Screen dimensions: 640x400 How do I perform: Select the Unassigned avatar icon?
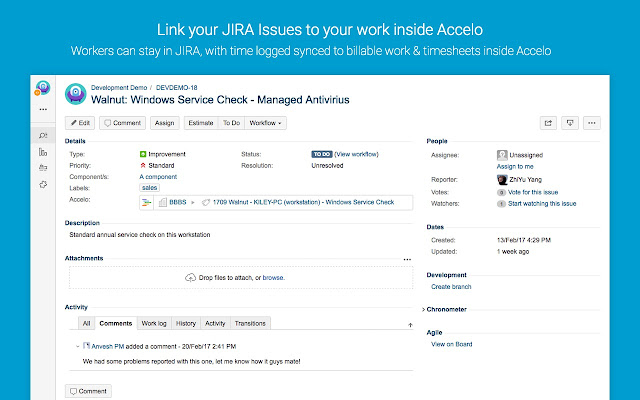[x=502, y=155]
